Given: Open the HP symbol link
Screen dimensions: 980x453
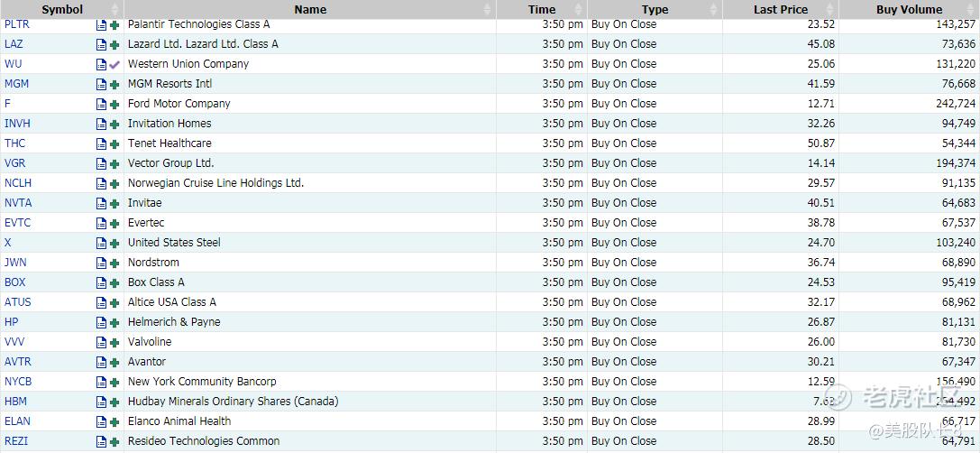Looking at the screenshot, I should tap(11, 322).
